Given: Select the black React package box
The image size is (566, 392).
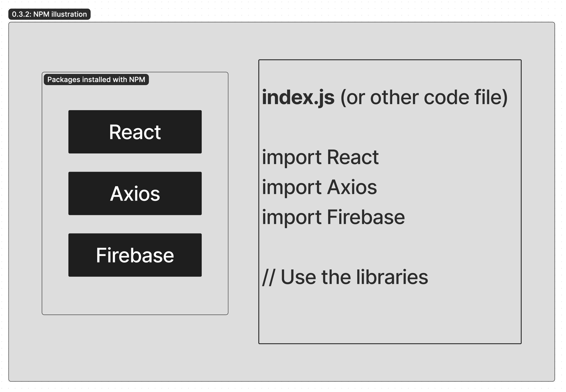Looking at the screenshot, I should (135, 132).
